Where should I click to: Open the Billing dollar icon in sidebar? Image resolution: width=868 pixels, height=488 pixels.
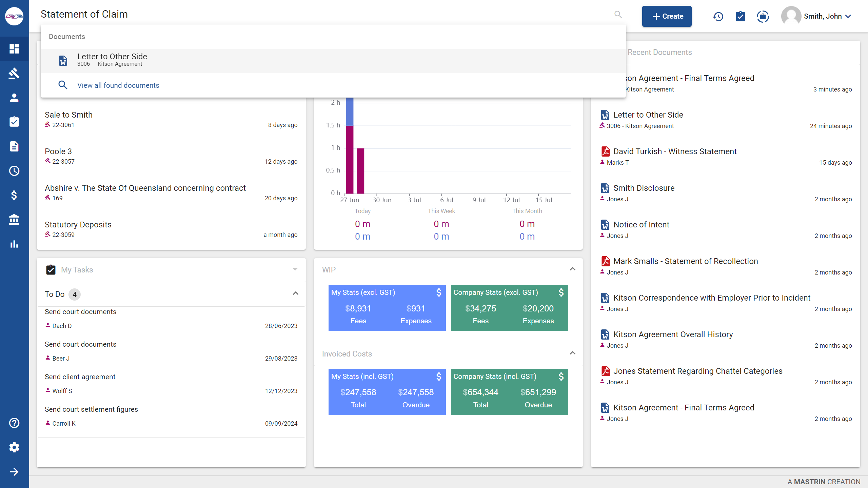14,195
